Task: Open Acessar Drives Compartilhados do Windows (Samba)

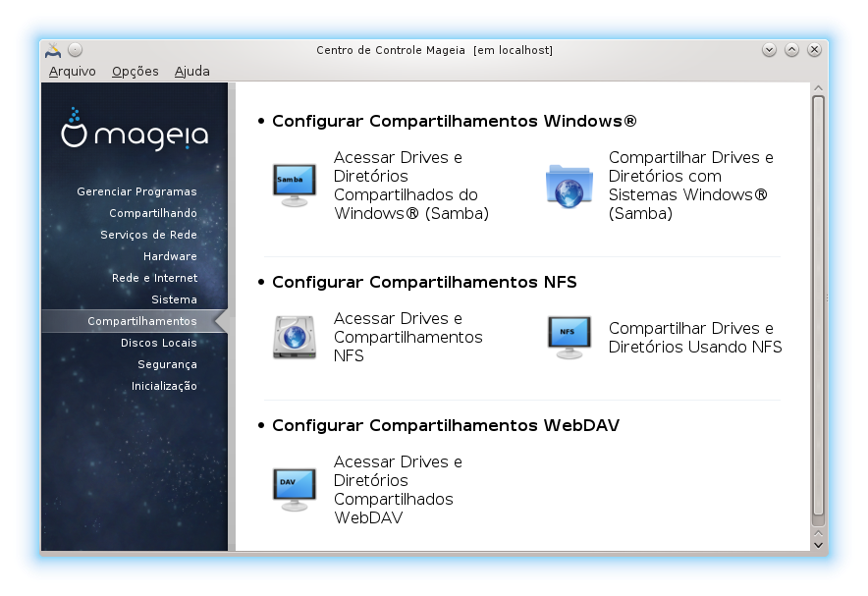Action: 410,186
